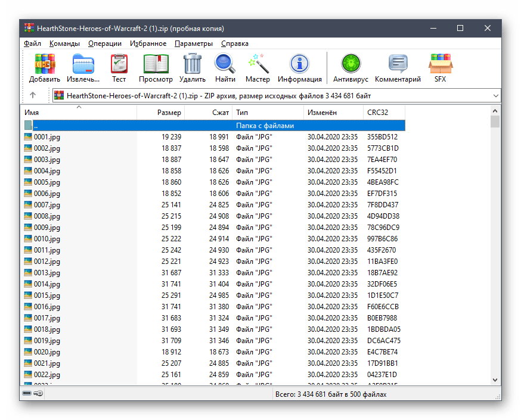Sort files by CRC32 column
521x420 pixels.
pos(384,113)
